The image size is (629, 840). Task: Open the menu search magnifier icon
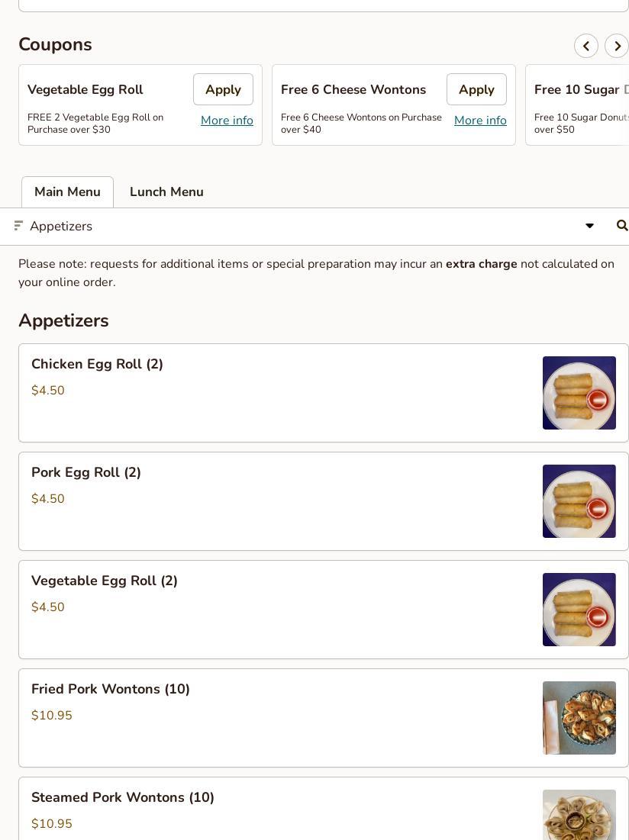[621, 226]
